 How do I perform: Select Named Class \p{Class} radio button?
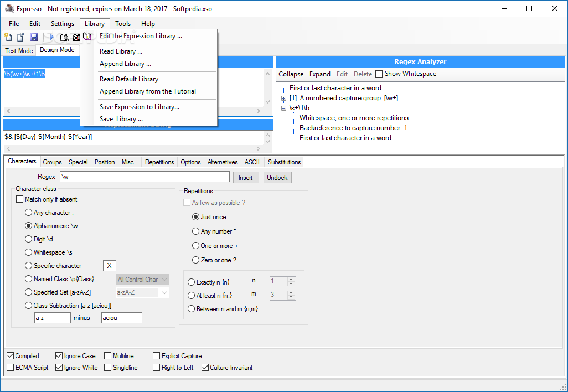coord(28,279)
